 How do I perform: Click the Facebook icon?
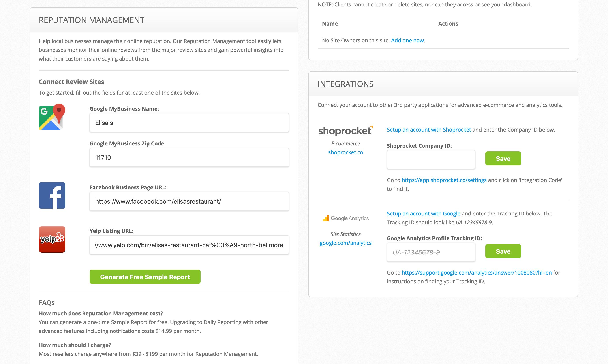click(52, 195)
